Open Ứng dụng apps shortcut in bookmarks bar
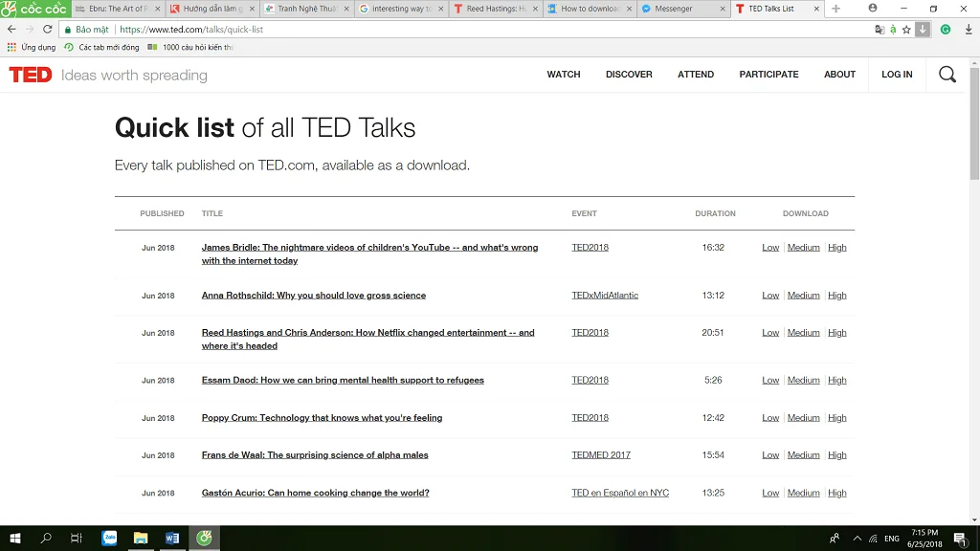Screen dimensions: 980x551 point(32,48)
